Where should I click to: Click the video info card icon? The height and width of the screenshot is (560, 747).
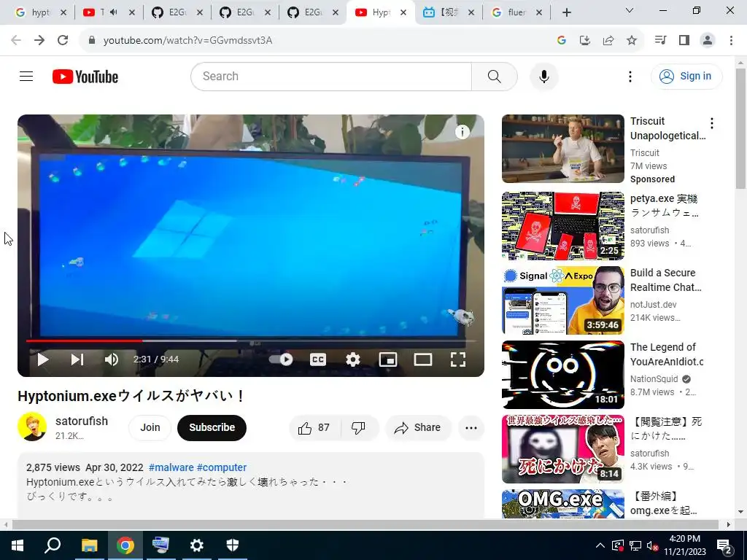(462, 132)
